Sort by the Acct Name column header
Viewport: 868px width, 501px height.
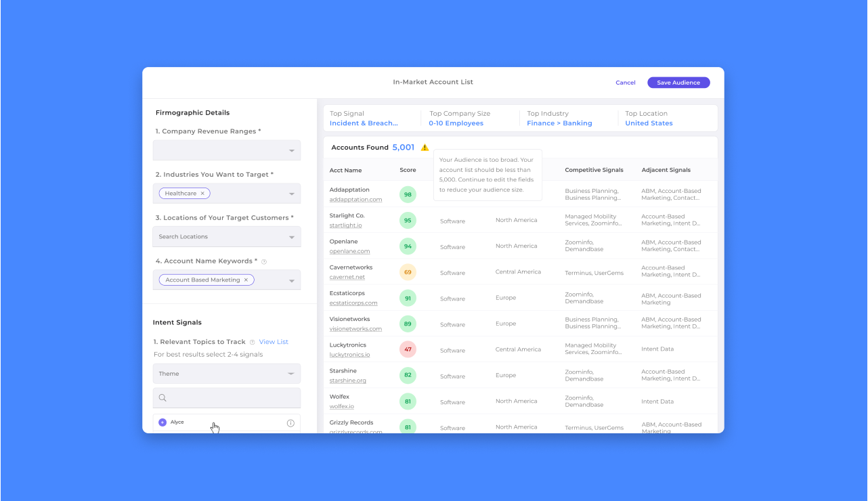[345, 170]
